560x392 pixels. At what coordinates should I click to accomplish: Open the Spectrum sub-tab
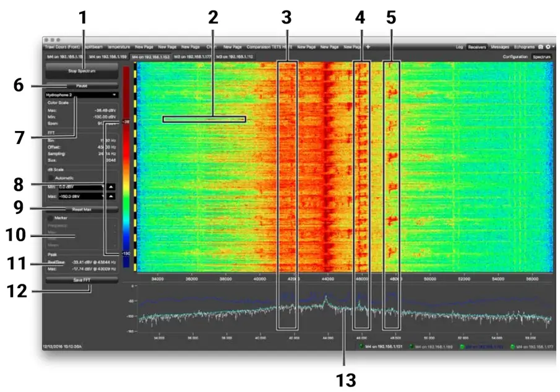(541, 57)
